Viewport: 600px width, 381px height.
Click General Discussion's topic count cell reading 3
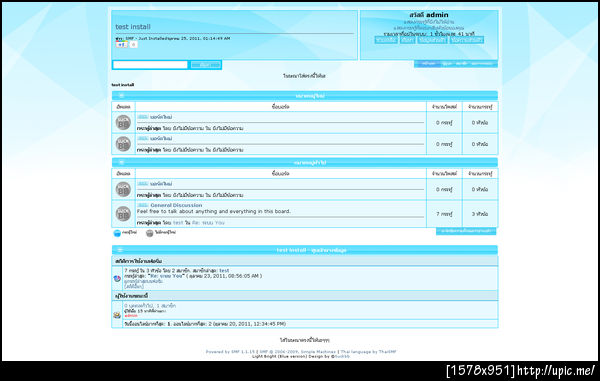point(480,214)
